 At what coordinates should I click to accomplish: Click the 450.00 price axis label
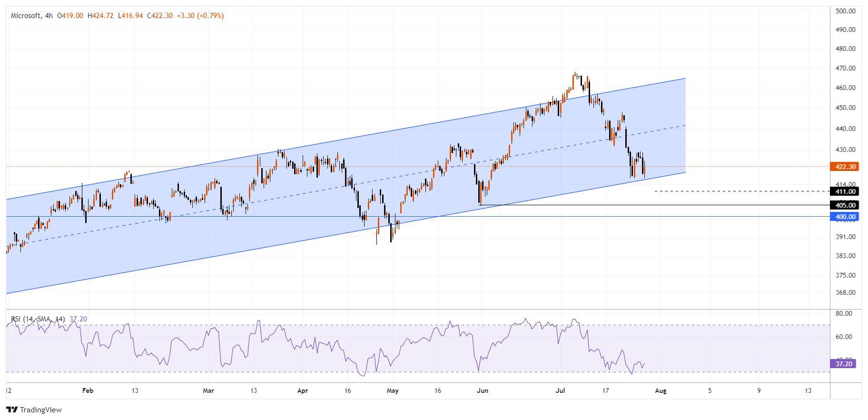tap(846, 108)
